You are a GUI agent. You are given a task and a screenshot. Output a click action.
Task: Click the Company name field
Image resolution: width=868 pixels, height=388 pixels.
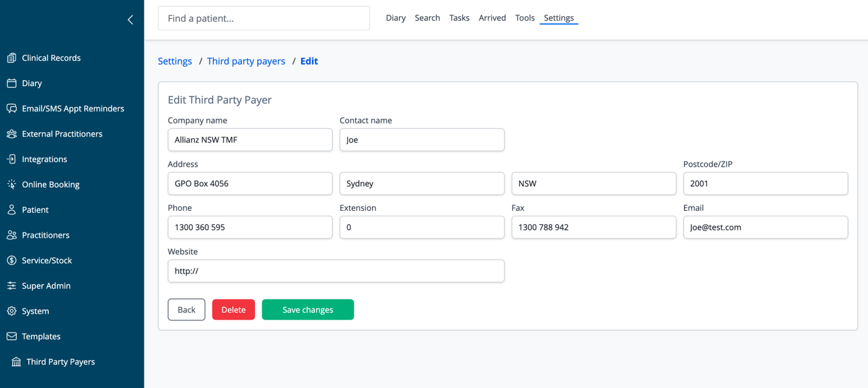tap(250, 140)
